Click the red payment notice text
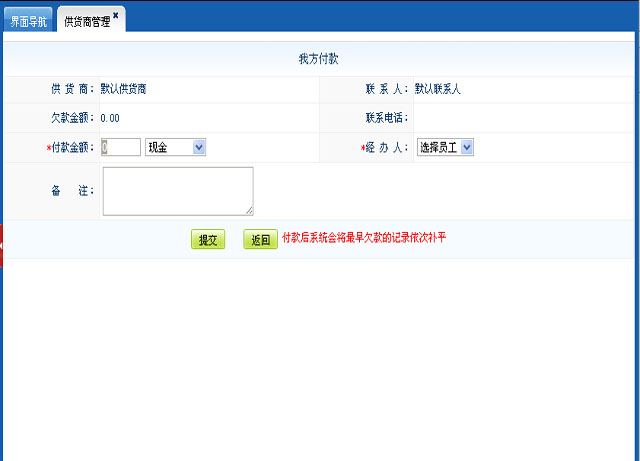 [363, 238]
